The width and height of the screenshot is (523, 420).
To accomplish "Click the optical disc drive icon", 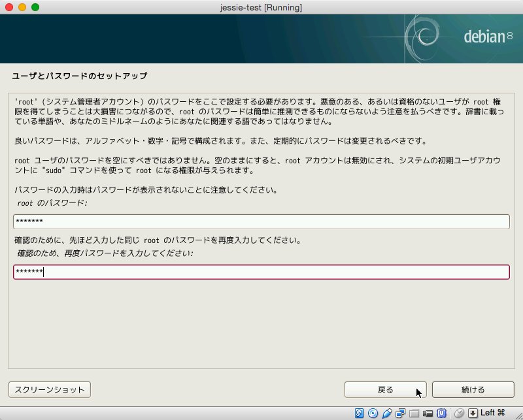I will coord(373,413).
